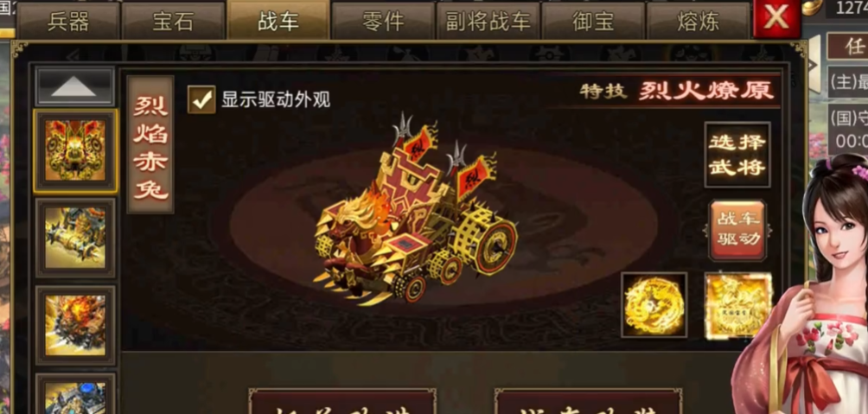Screen dimensions: 868x414
Task: Select the blue fourth chariot icon
Action: [75, 395]
